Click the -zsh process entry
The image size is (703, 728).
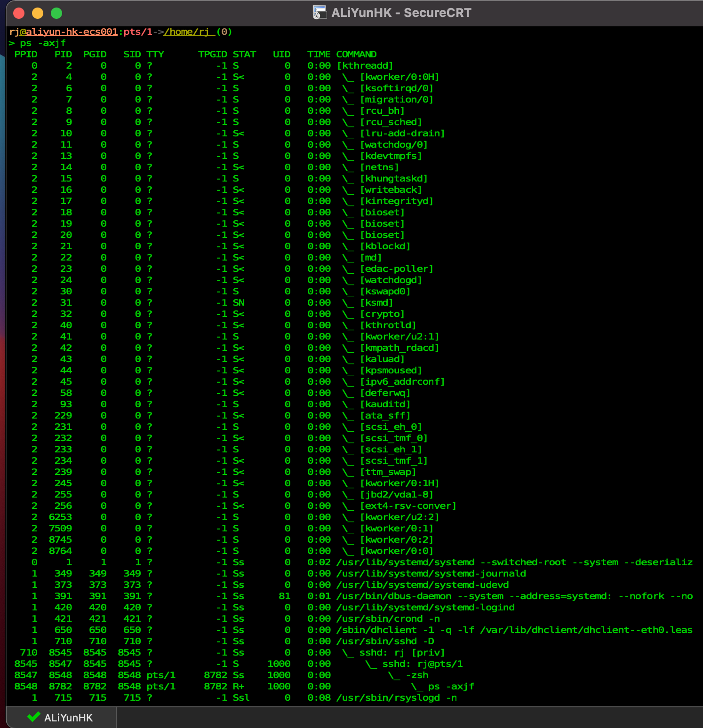click(x=417, y=675)
